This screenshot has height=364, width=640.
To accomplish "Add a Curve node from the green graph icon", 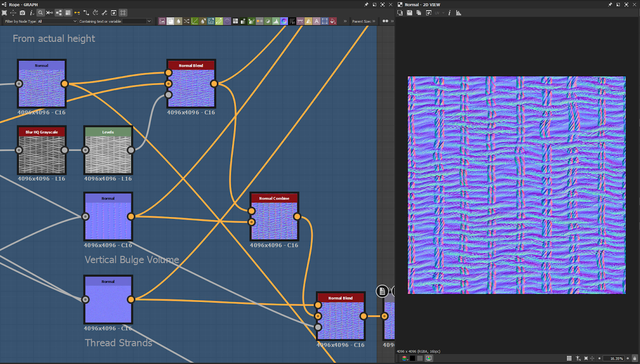I will coord(195,21).
